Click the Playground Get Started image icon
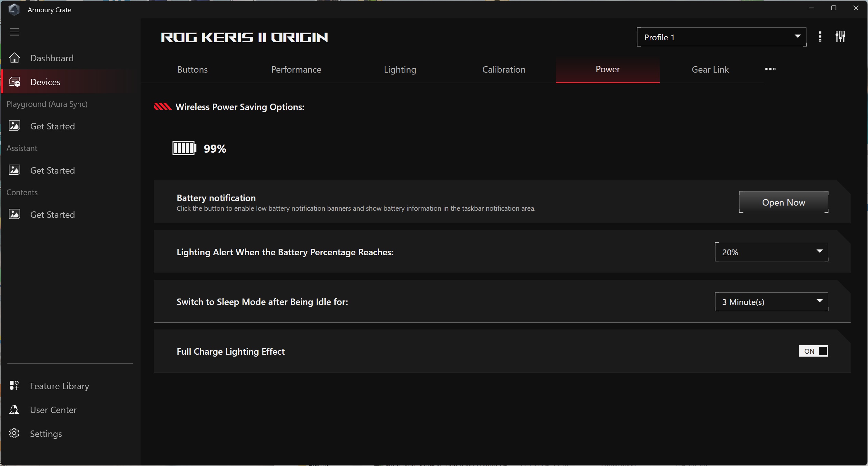This screenshot has width=868, height=466. coord(15,126)
